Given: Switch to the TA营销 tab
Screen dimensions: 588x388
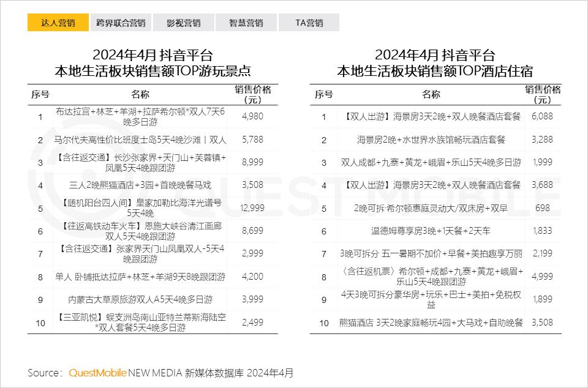Looking at the screenshot, I should coord(309,23).
